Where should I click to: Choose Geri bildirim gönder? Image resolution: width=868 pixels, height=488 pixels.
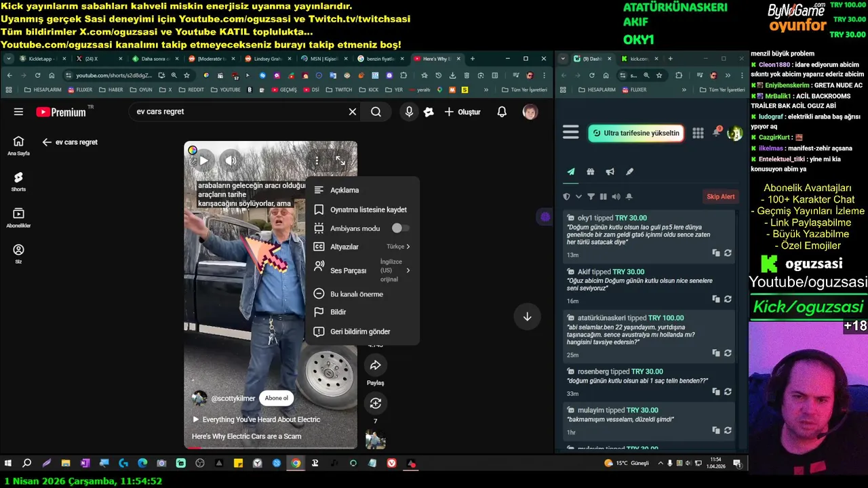(x=362, y=331)
